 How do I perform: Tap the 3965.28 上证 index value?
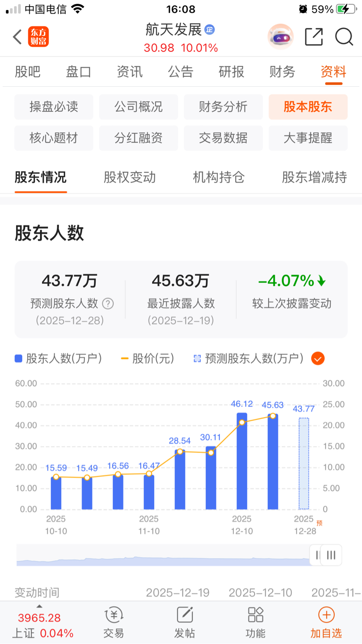tap(40, 618)
